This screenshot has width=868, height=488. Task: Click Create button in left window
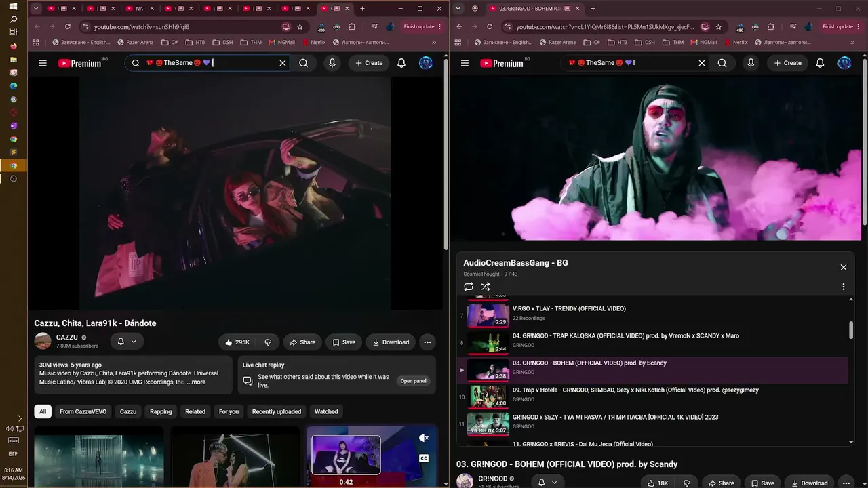tap(369, 63)
